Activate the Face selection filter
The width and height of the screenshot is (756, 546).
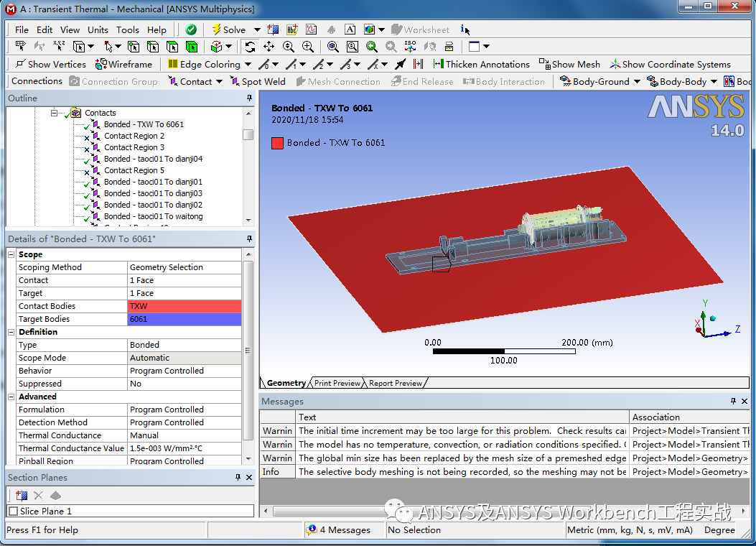tap(172, 46)
